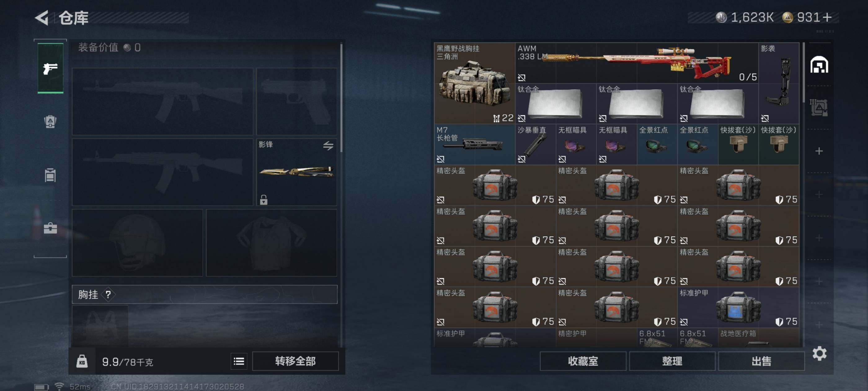Open the medical kit sidebar icon

tap(50, 228)
